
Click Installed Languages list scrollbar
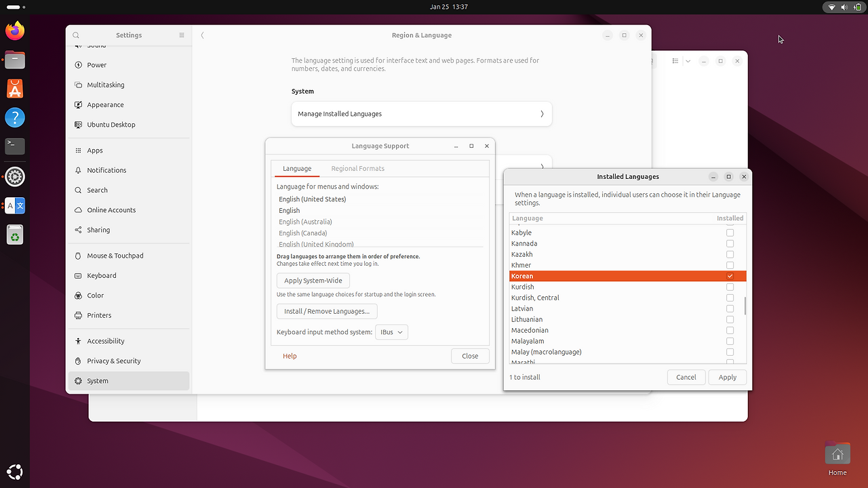click(745, 306)
